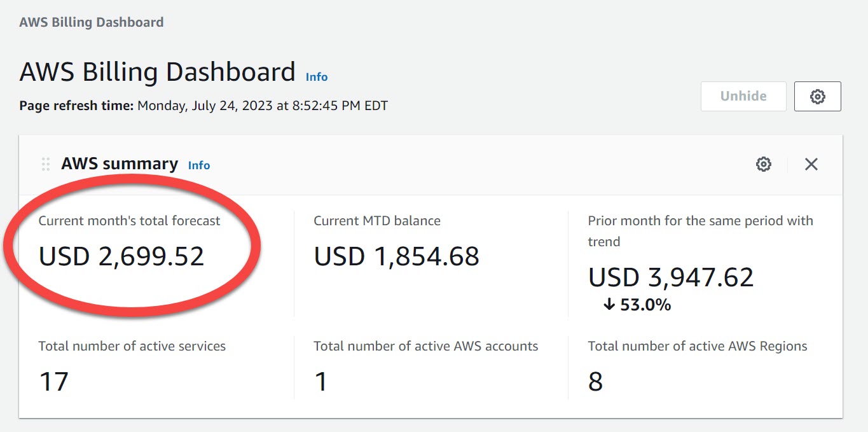Click the Current month's total forecast label
Screen dimensions: 868x432
tap(129, 221)
